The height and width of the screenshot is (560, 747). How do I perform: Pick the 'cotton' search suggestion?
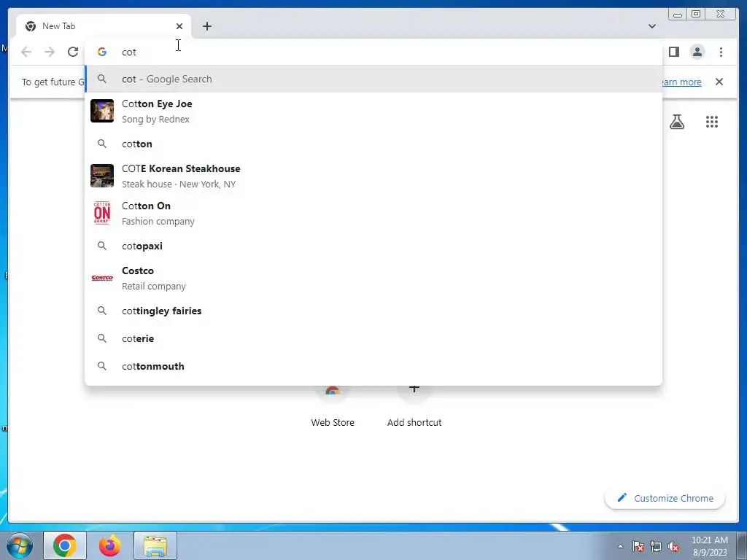click(373, 144)
